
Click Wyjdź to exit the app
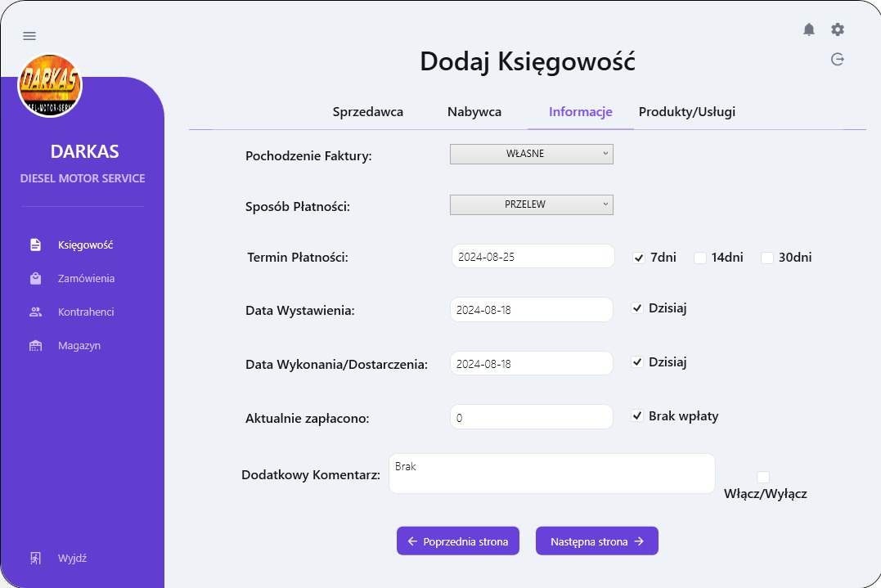coord(73,558)
